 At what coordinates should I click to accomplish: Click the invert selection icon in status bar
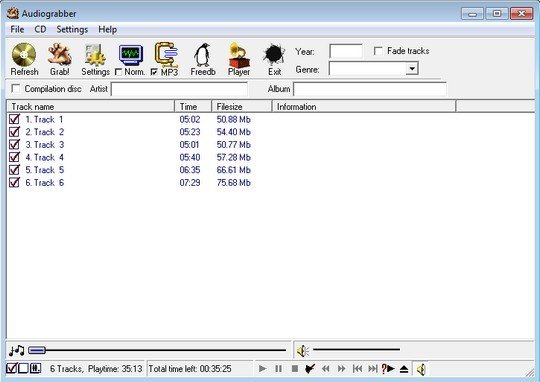[35, 369]
